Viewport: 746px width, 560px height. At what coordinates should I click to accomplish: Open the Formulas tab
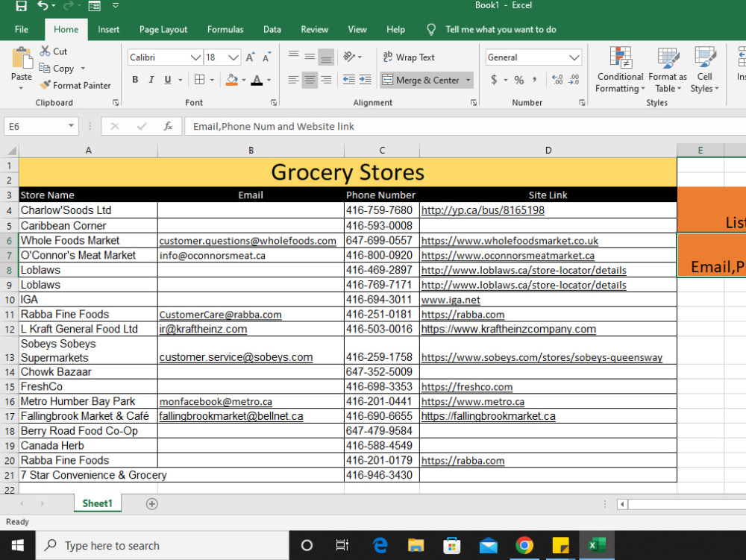point(225,30)
